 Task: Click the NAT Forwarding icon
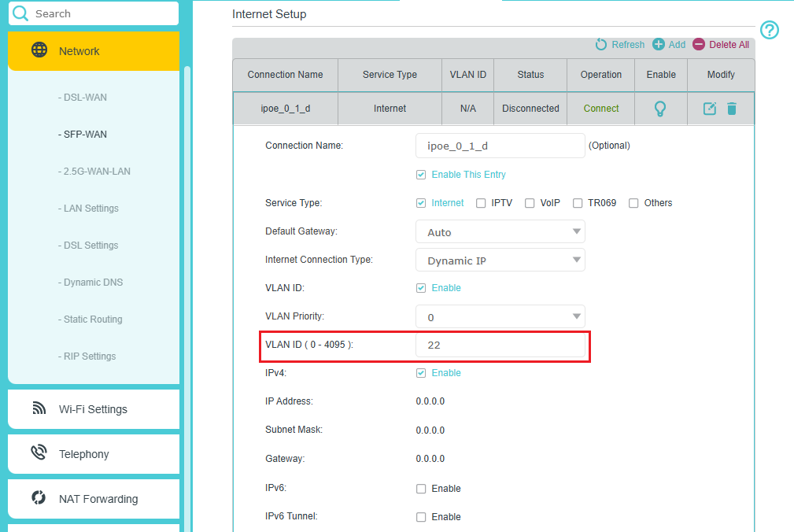[38, 498]
